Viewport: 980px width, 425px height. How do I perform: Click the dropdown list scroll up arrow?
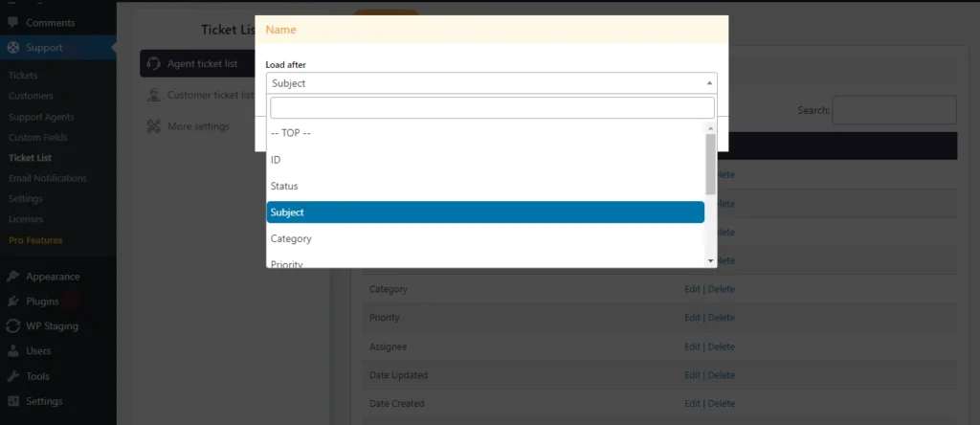[711, 128]
